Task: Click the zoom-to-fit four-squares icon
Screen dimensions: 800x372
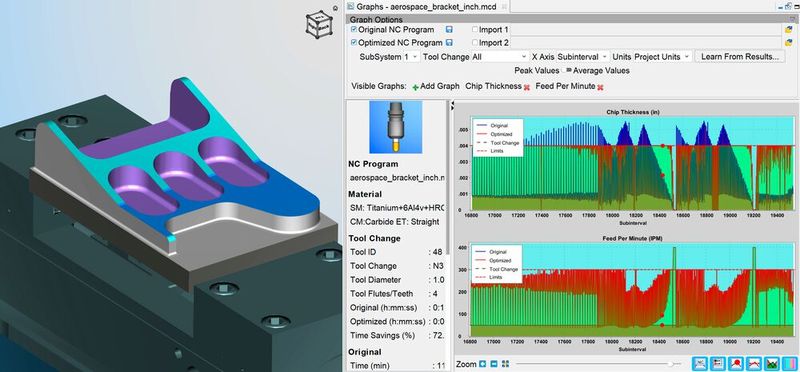Action: 505,364
